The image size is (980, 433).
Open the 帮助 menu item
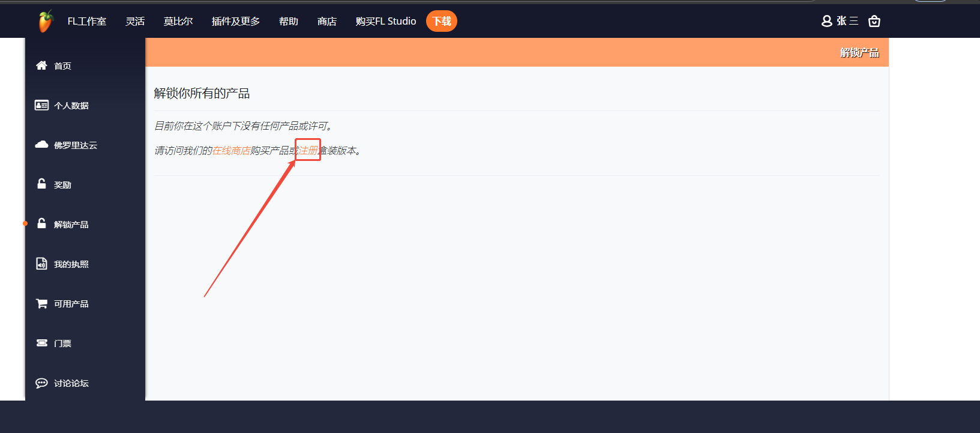[288, 22]
